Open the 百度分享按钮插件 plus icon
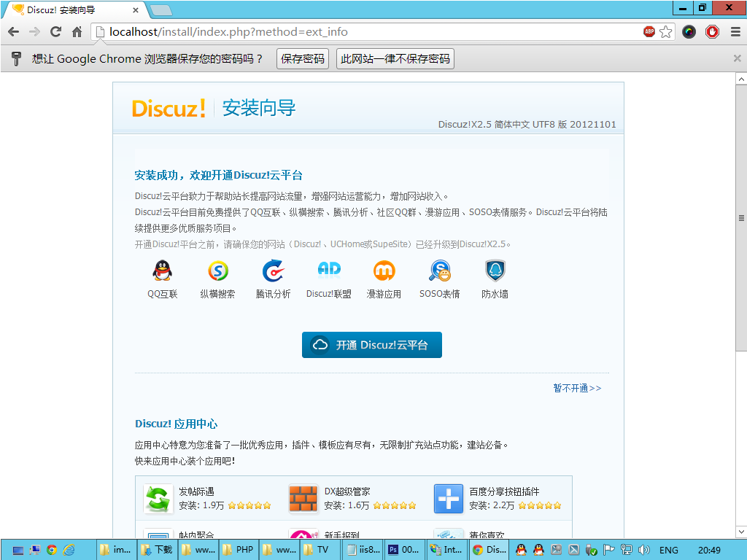This screenshot has width=747, height=560. tap(449, 499)
